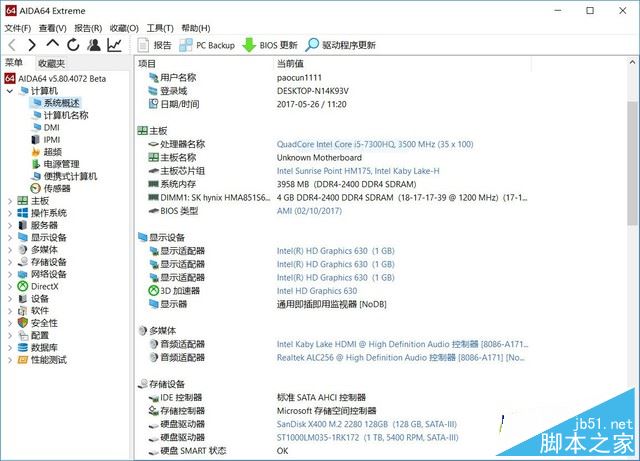Open the QuadCore Intel Core i5-7300HQ link
The width and height of the screenshot is (640, 461).
coord(375,144)
